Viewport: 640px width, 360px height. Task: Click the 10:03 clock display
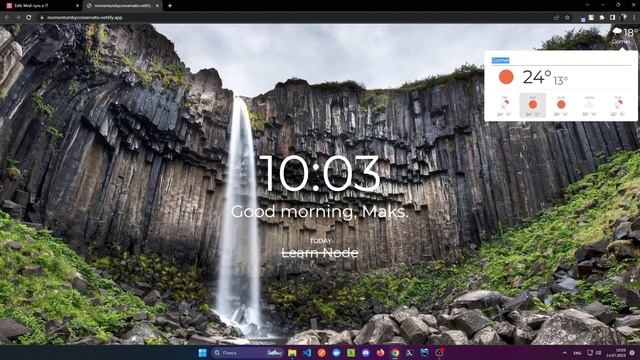[320, 173]
